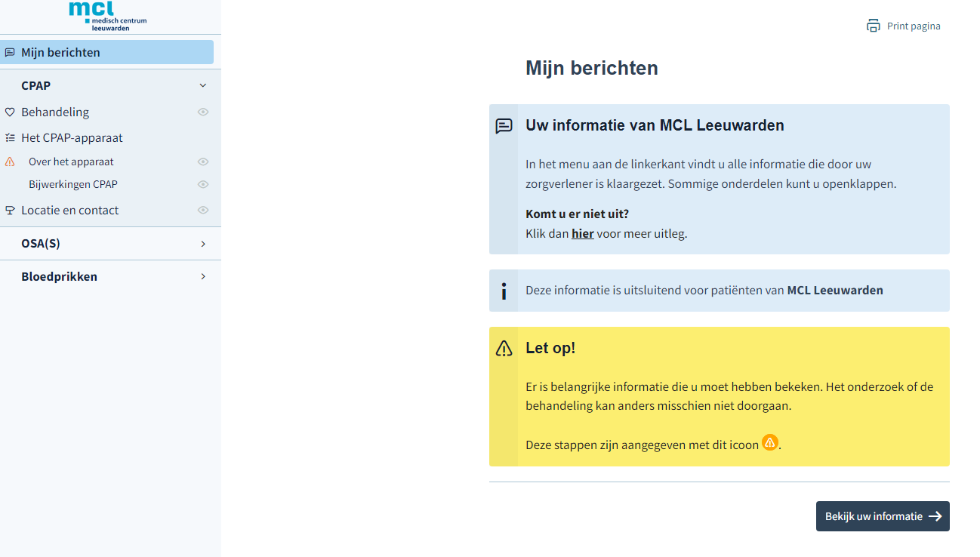This screenshot has height=557, width=980.
Task: Click the eye icon on Bijwerkingen CPAP row
Action: (203, 184)
